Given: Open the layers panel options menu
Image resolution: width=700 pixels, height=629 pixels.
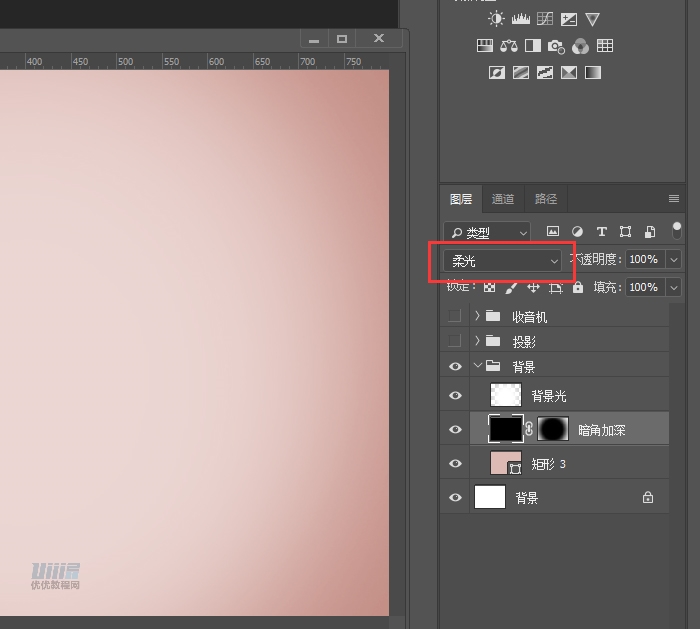Looking at the screenshot, I should point(674,199).
